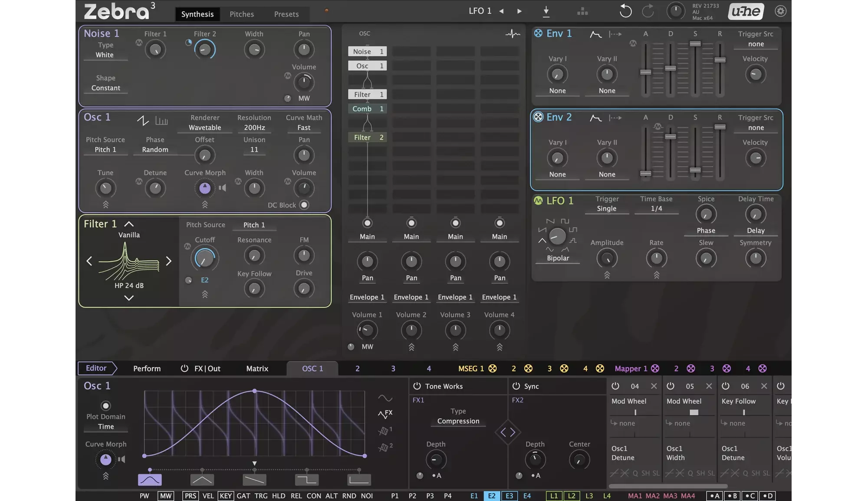
Task: Open the Noise Type White dropdown
Action: tap(105, 55)
